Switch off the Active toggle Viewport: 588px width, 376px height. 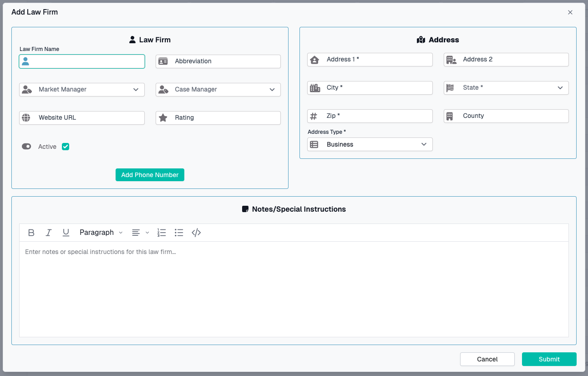coord(26,146)
